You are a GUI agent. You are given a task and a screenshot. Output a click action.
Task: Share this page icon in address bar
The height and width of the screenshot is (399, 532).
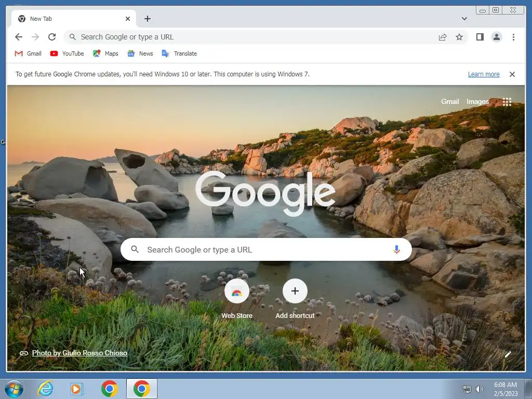pyautogui.click(x=443, y=37)
